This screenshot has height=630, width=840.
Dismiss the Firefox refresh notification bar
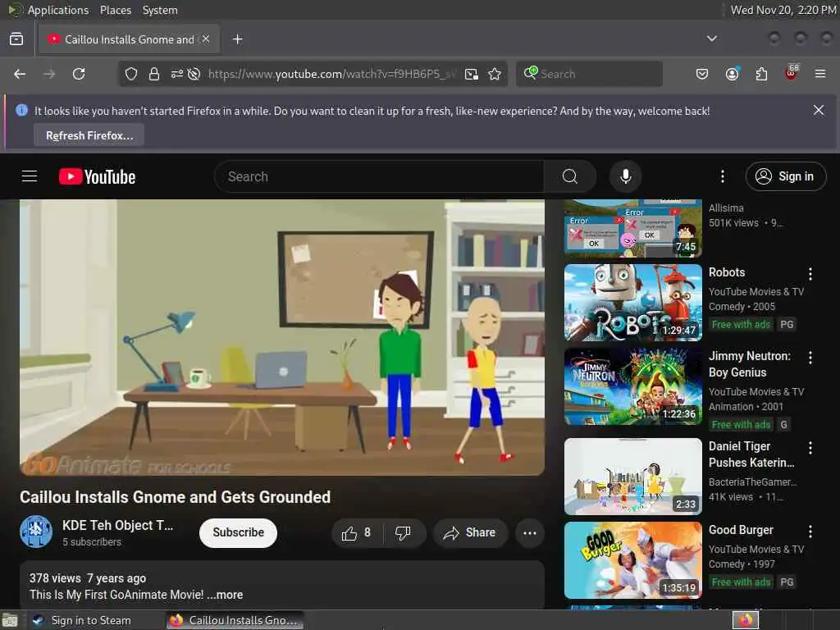[819, 111]
